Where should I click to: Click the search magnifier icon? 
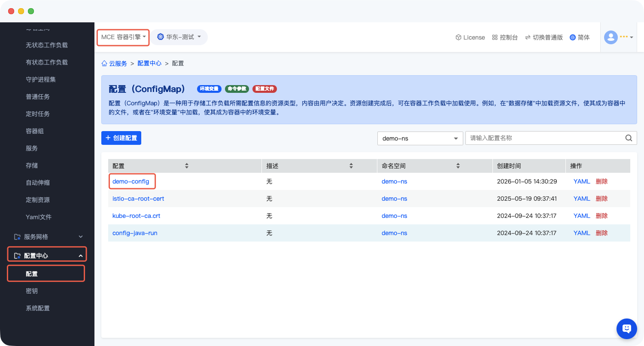629,138
